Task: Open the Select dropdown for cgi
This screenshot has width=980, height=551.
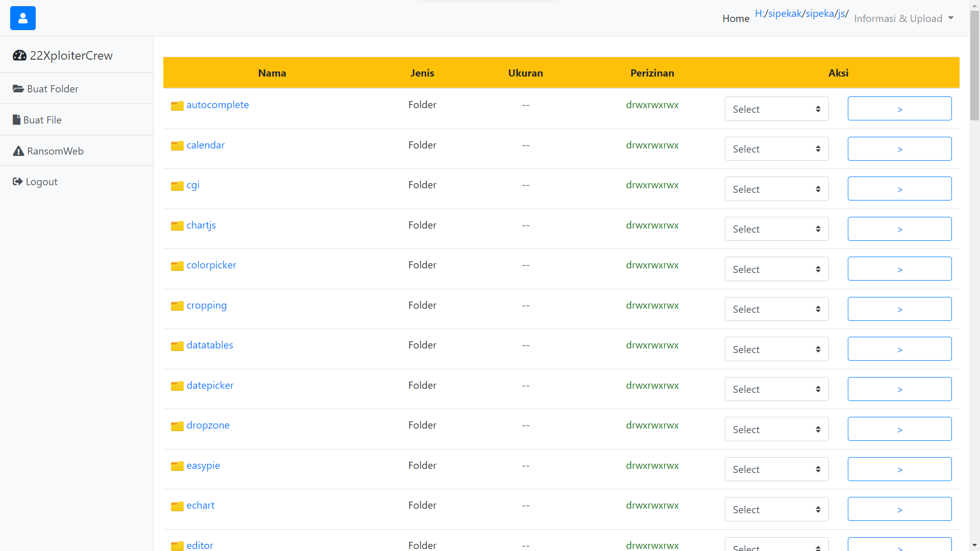Action: 776,189
